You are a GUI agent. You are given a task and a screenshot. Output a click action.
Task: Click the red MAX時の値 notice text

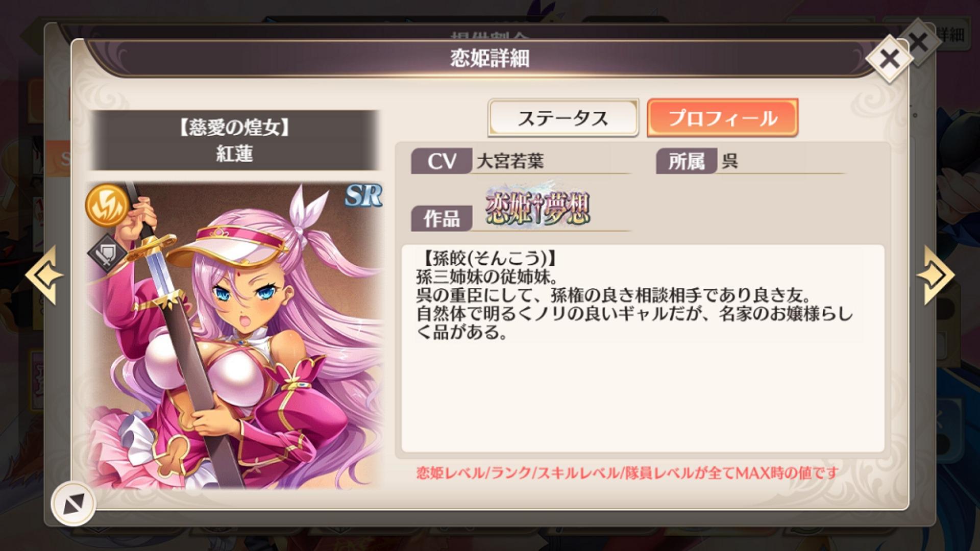[627, 473]
